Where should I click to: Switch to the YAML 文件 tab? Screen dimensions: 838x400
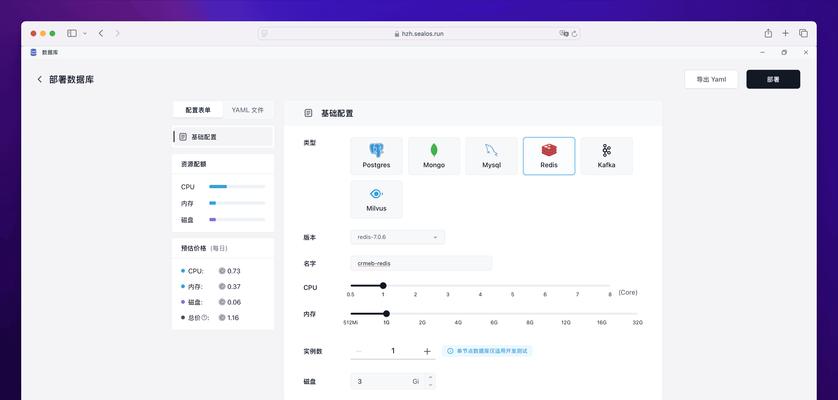pyautogui.click(x=247, y=110)
